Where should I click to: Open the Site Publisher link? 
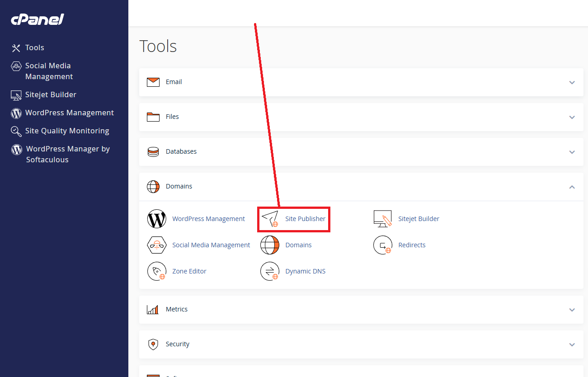click(x=306, y=219)
